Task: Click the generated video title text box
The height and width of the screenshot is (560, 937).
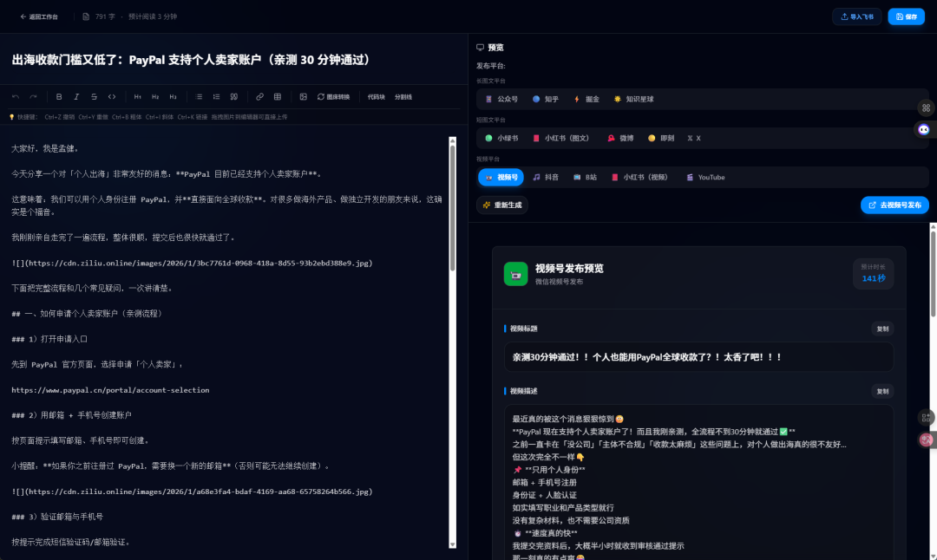Action: [698, 357]
